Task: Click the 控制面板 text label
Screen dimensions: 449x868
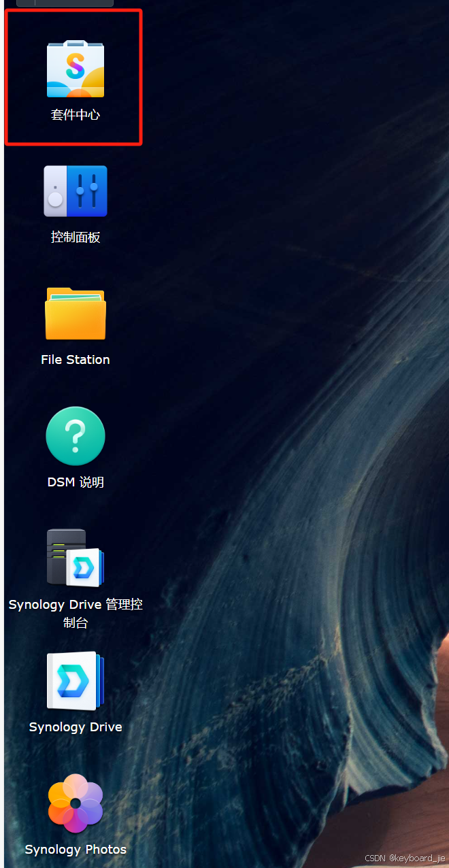Action: click(76, 237)
